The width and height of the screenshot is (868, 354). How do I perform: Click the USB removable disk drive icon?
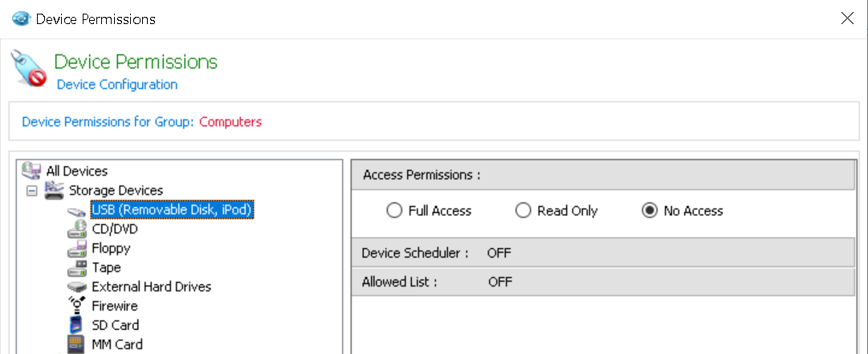tap(77, 210)
